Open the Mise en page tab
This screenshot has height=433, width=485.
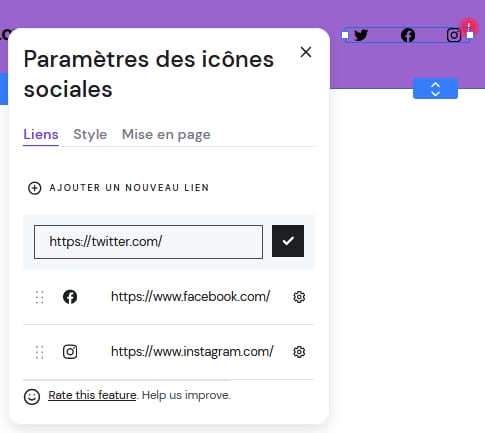(x=166, y=135)
